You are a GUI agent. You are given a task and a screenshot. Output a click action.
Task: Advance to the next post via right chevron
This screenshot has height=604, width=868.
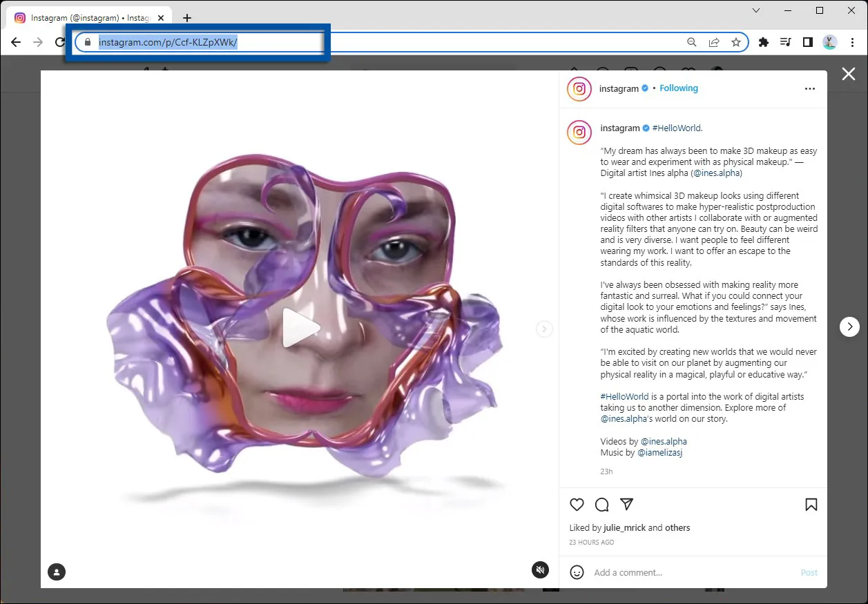point(849,327)
